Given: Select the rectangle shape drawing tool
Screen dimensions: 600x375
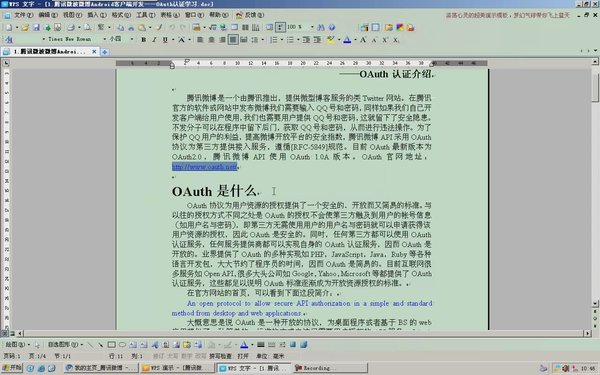Looking at the screenshot, I should (111, 345).
